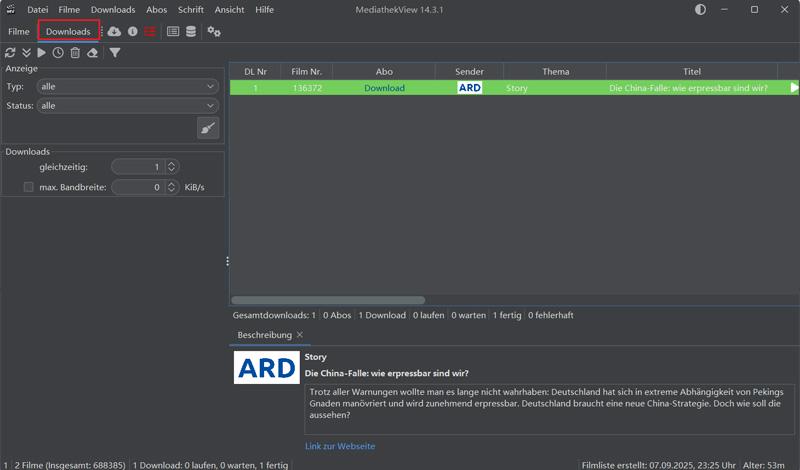Click the toolbar drag grip dots
This screenshot has width=800, height=470.
coord(102,32)
